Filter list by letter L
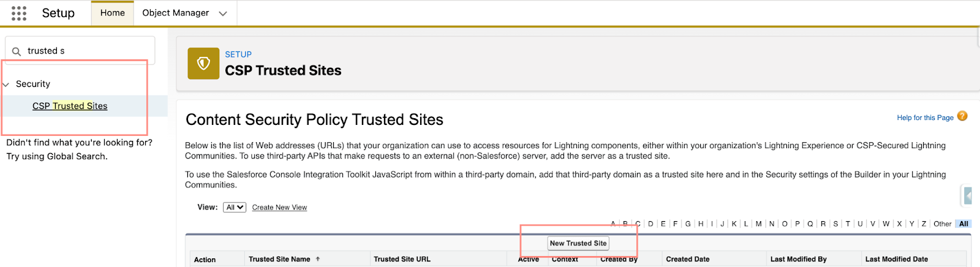Image resolution: width=980 pixels, height=267 pixels. coord(745,224)
